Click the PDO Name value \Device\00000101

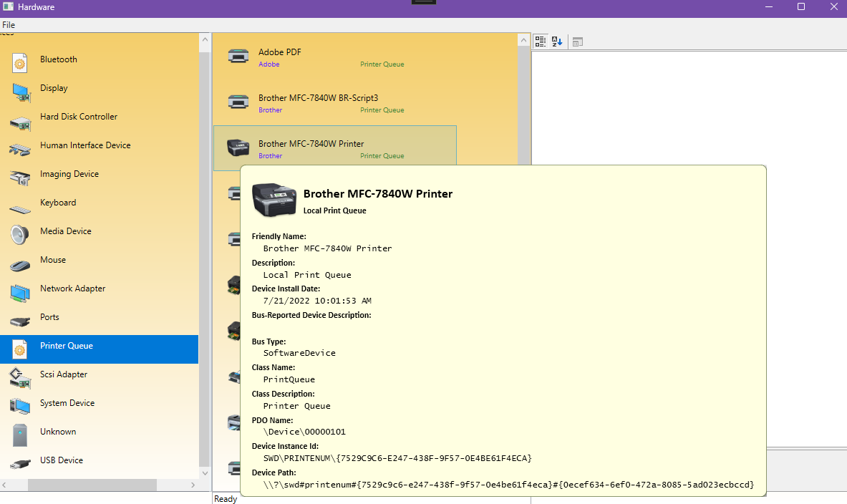pyautogui.click(x=304, y=432)
